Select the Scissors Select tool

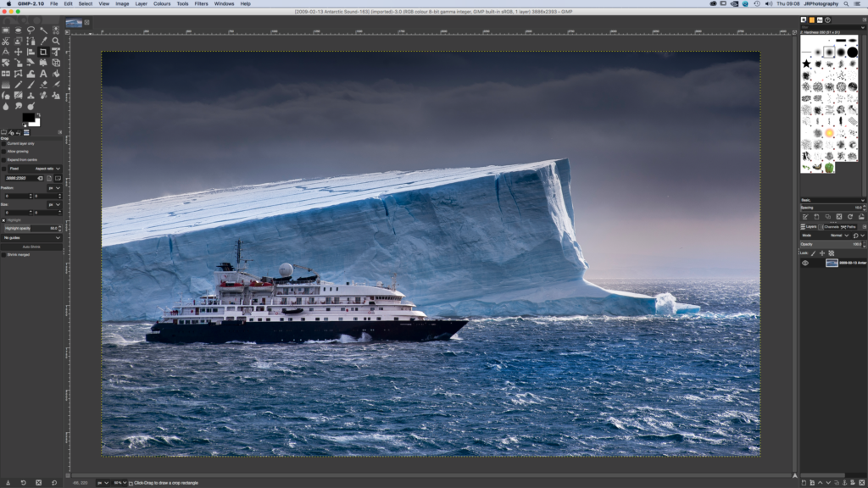(6, 41)
